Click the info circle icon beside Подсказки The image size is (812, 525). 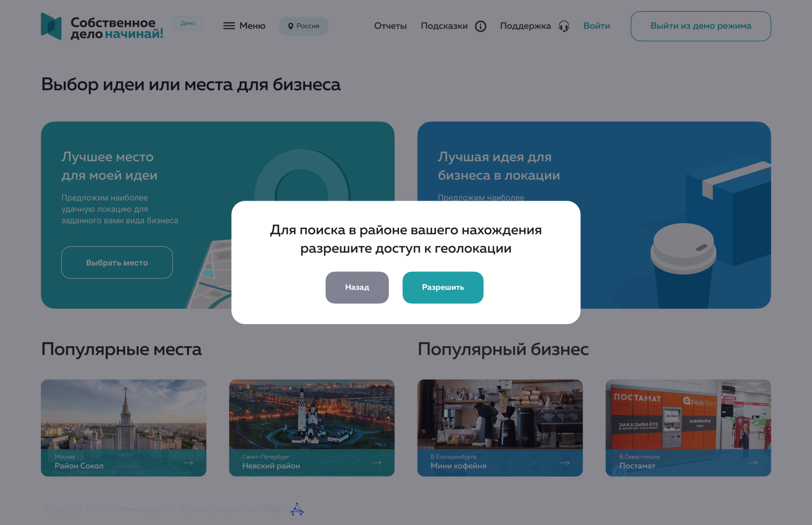480,26
